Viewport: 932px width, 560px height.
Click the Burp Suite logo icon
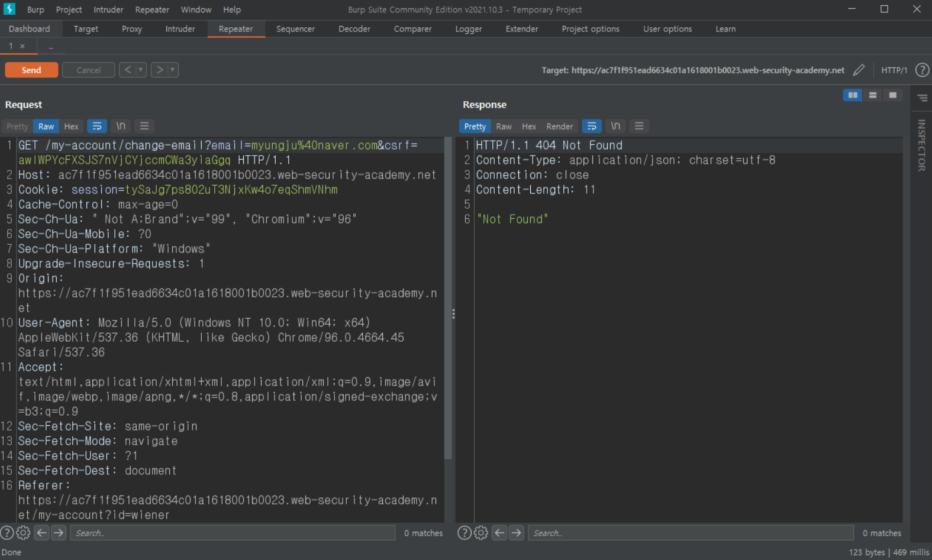coord(9,9)
